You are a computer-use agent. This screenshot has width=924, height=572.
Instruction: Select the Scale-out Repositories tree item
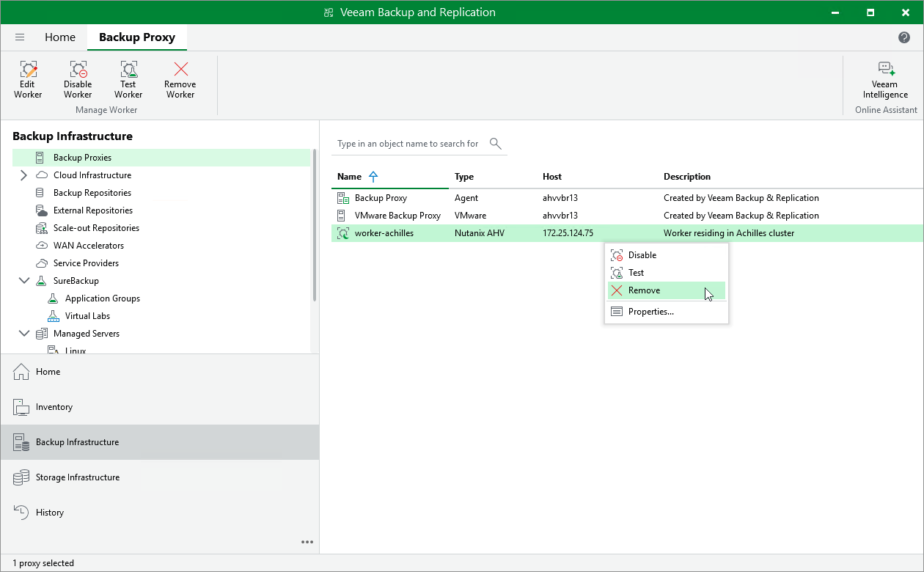tap(96, 228)
